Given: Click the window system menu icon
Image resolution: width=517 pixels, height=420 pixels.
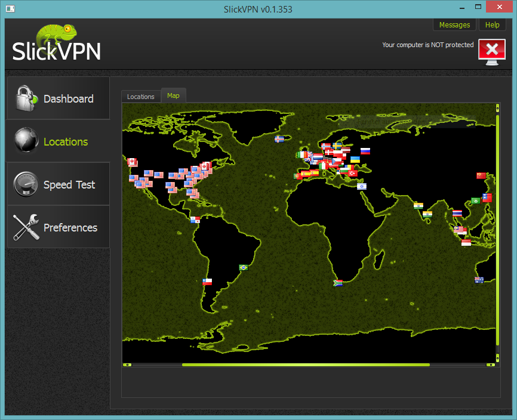Looking at the screenshot, I should 10,9.
